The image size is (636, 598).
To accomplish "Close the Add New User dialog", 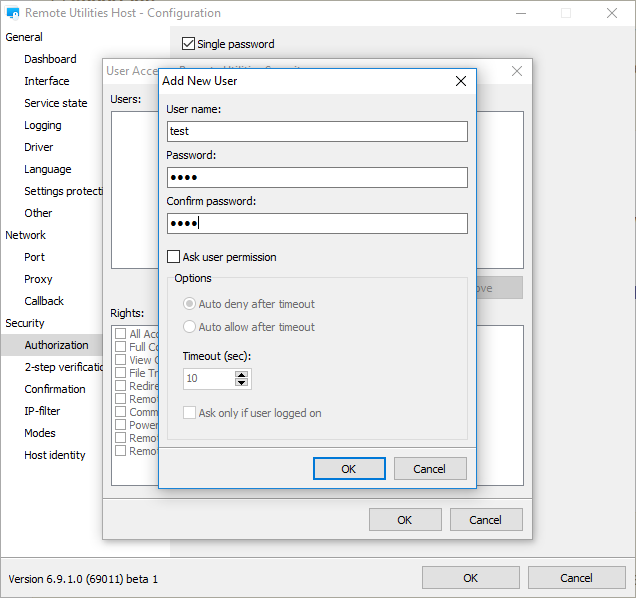I will tap(460, 81).
